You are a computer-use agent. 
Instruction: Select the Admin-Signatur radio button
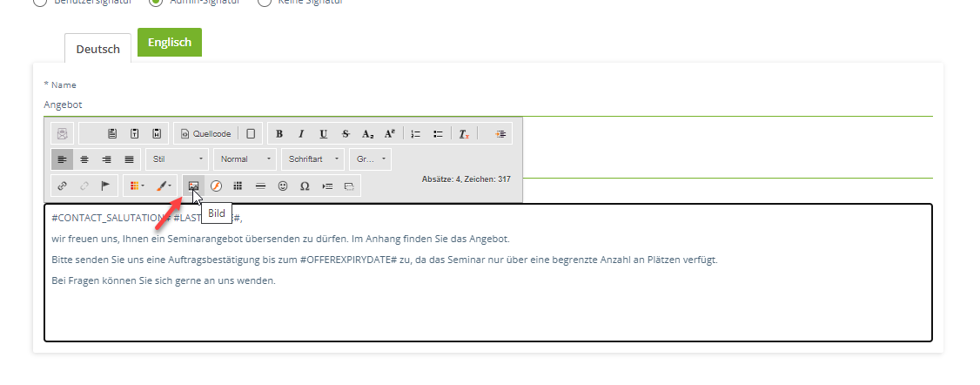pyautogui.click(x=156, y=3)
